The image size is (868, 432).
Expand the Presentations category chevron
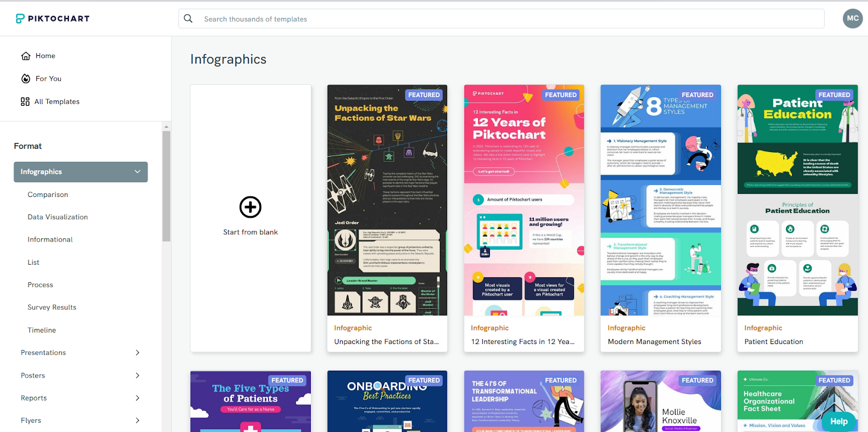coord(138,353)
